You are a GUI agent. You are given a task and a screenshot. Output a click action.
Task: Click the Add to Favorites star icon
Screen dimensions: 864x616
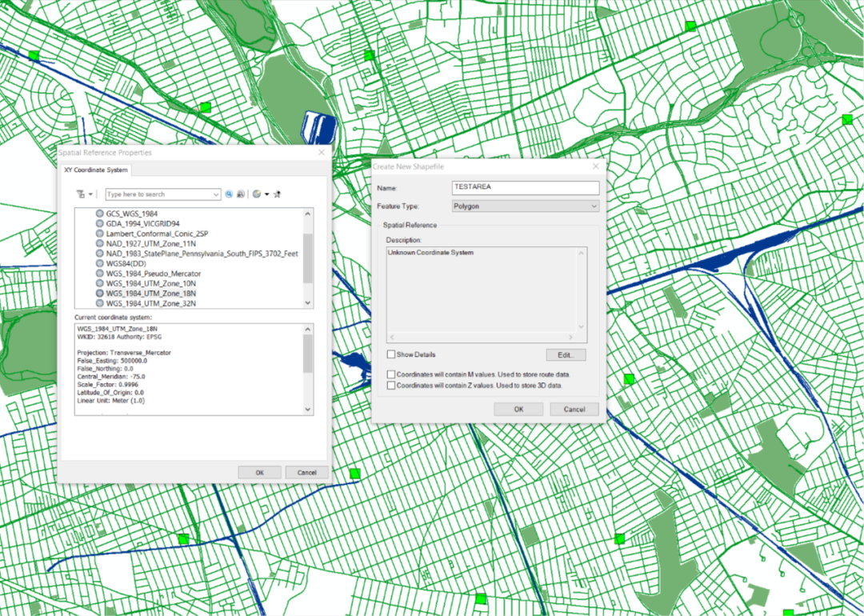(x=278, y=194)
